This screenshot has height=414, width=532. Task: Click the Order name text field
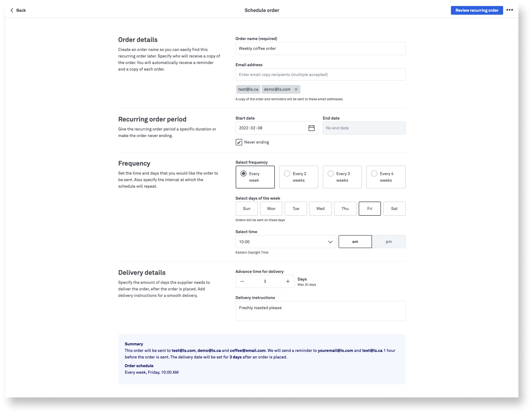pyautogui.click(x=320, y=48)
